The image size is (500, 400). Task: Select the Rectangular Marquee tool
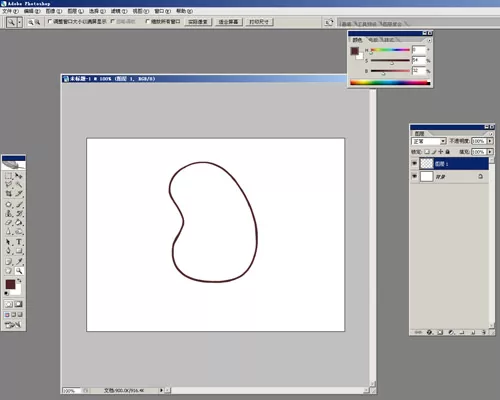(x=8, y=176)
